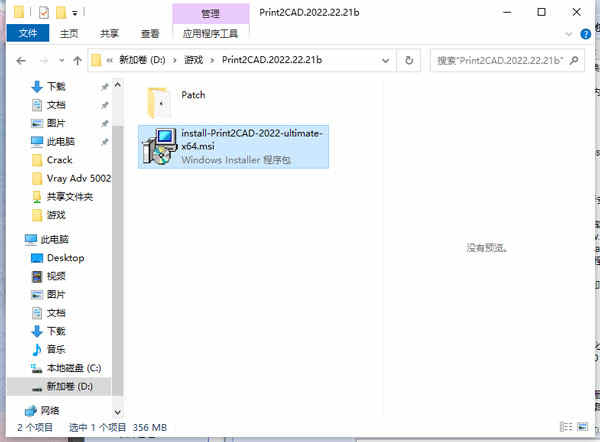Open 共享文件夹 in the sidebar

[70, 197]
